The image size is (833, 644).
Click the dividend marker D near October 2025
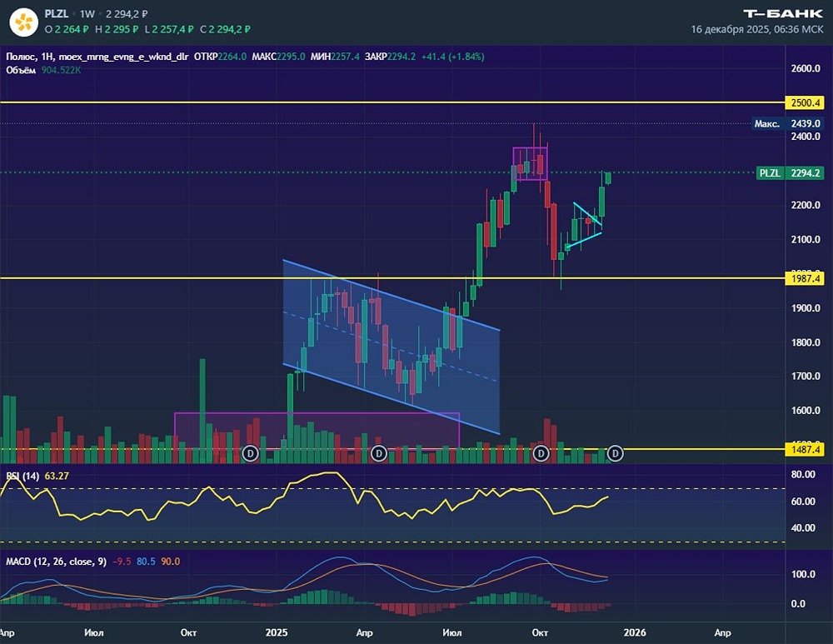click(541, 453)
